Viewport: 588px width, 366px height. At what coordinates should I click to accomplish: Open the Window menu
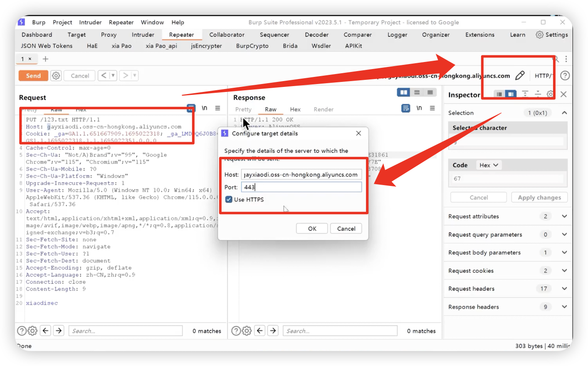click(x=152, y=22)
